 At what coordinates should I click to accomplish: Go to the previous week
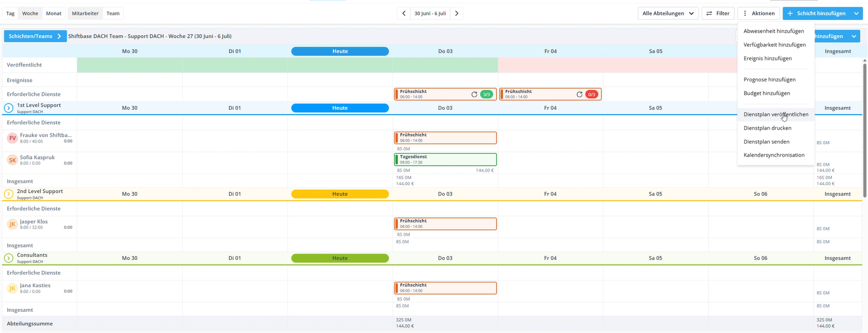[404, 13]
